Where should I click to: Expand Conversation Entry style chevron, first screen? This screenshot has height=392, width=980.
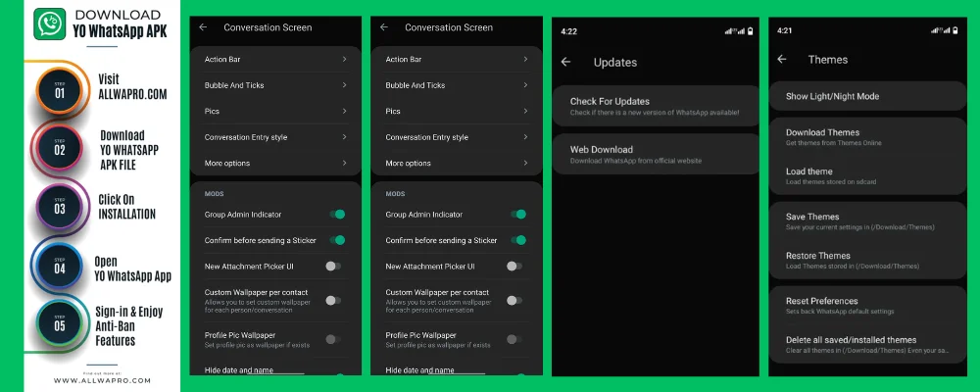(344, 137)
